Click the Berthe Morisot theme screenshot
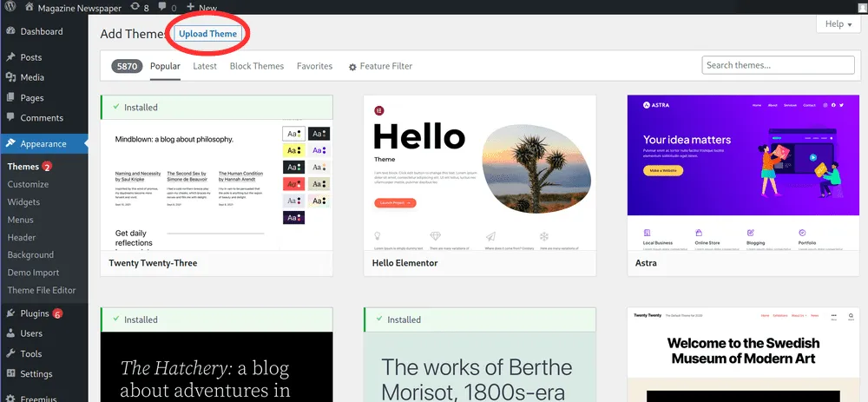 480,366
